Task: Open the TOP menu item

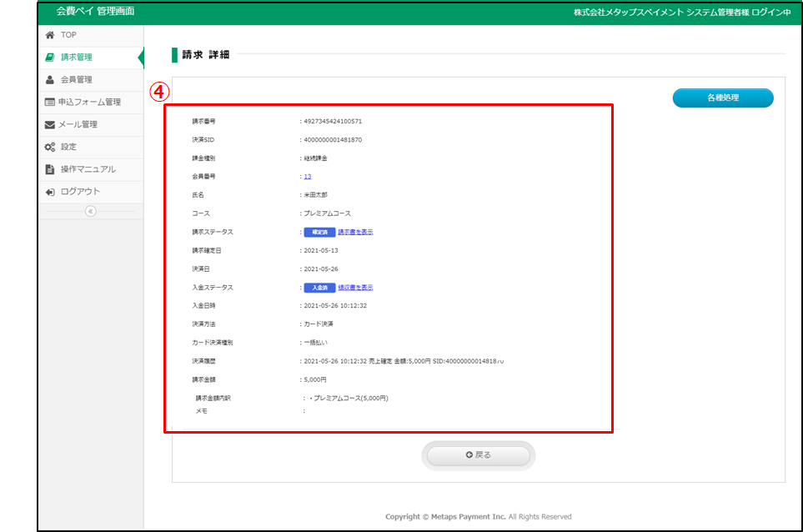Action: [x=91, y=35]
